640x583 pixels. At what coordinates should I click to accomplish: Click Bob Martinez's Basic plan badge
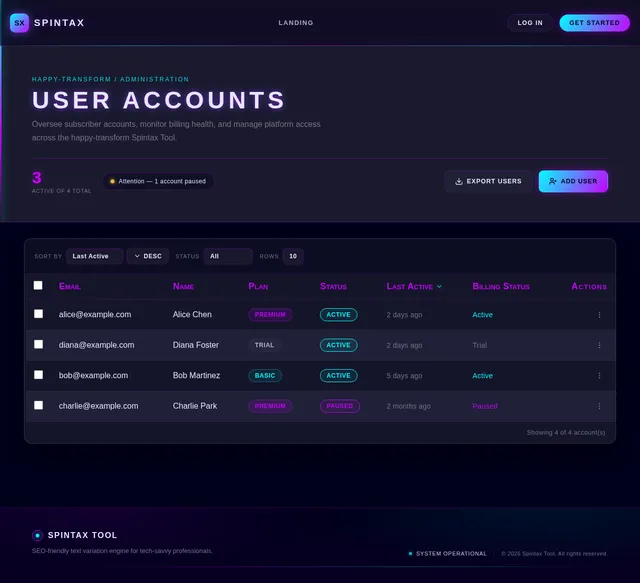(x=264, y=376)
